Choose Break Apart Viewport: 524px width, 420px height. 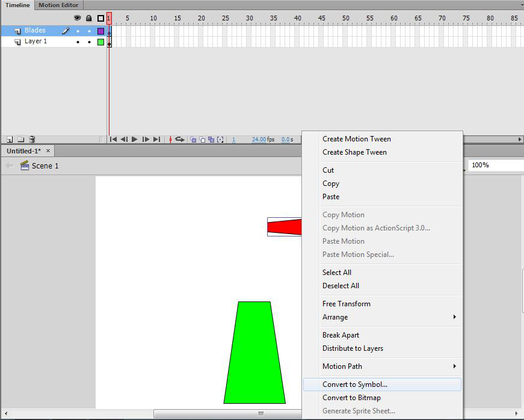341,335
